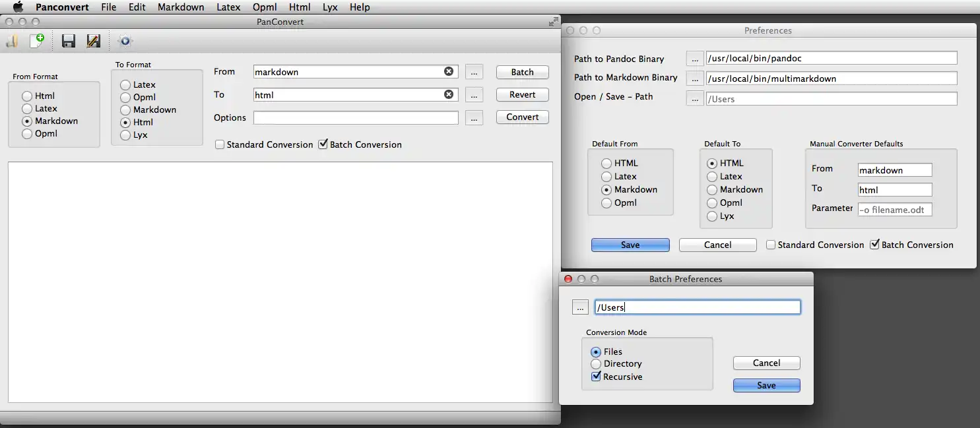
Task: Click the Options input field
Action: pyautogui.click(x=356, y=118)
